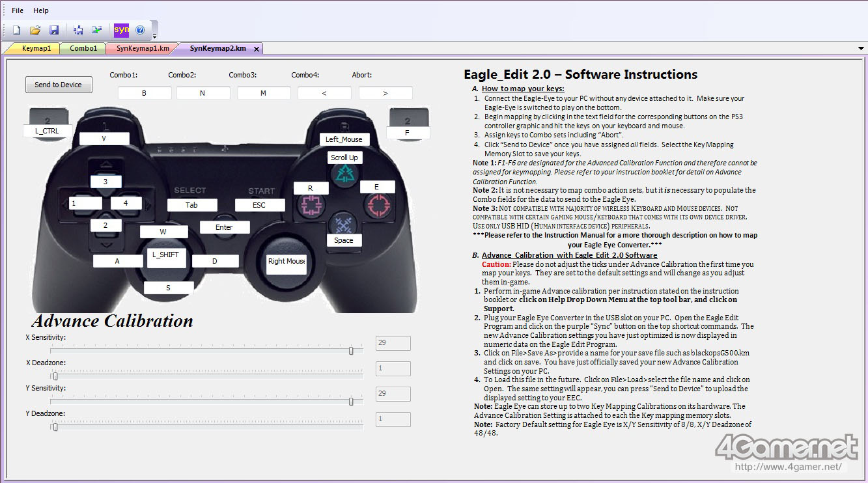Open the File menu
This screenshot has width=868, height=483.
(18, 10)
